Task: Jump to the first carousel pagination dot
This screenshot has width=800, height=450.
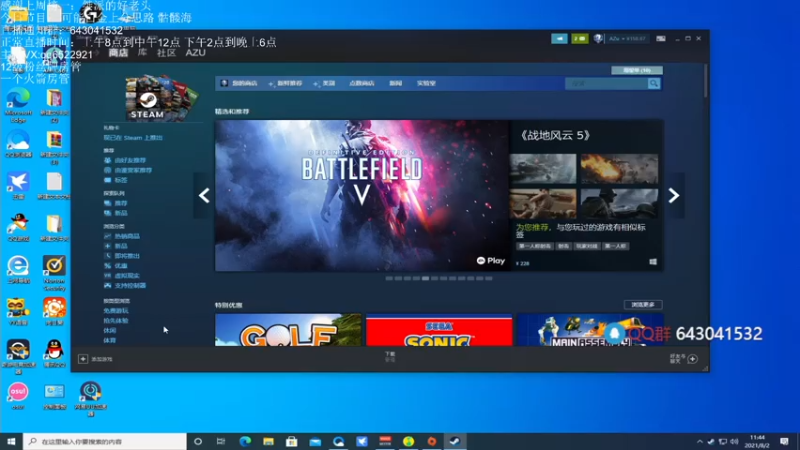Action: 389,279
